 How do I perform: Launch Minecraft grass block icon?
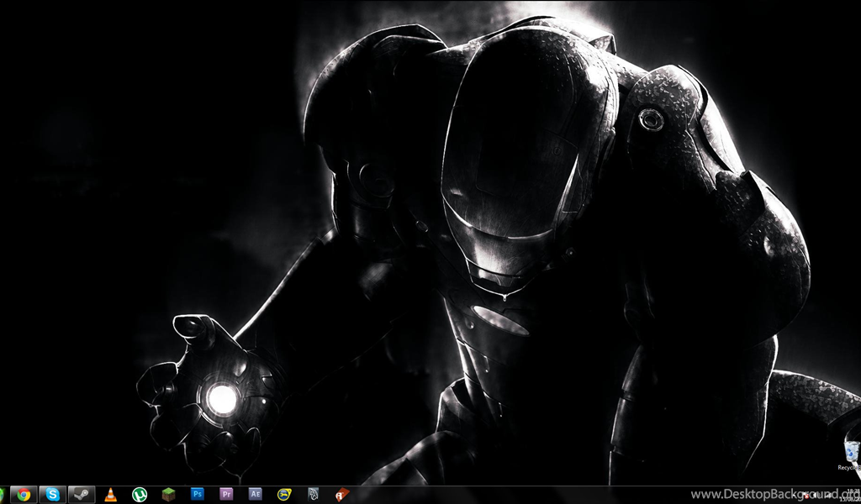click(168, 495)
